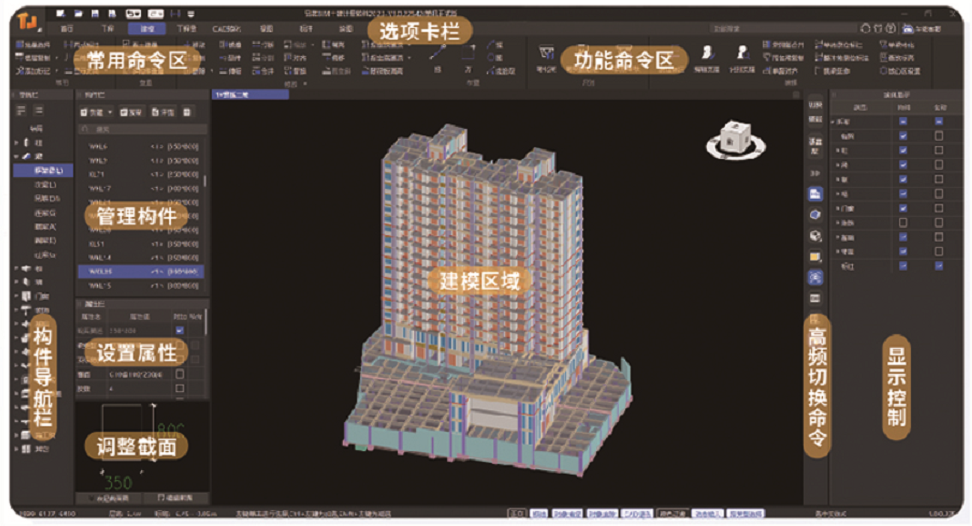
Task: Uncheck the checked box in the properties panel
Action: tap(180, 330)
